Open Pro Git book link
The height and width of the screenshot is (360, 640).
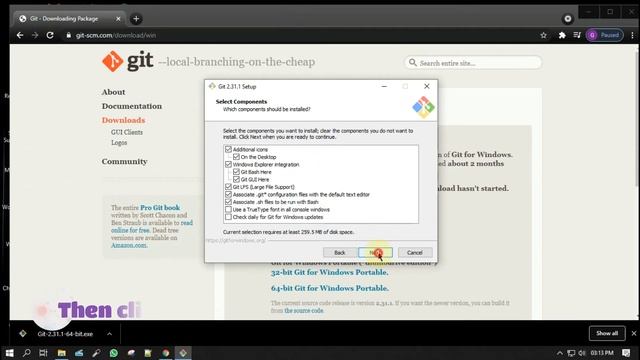point(160,208)
